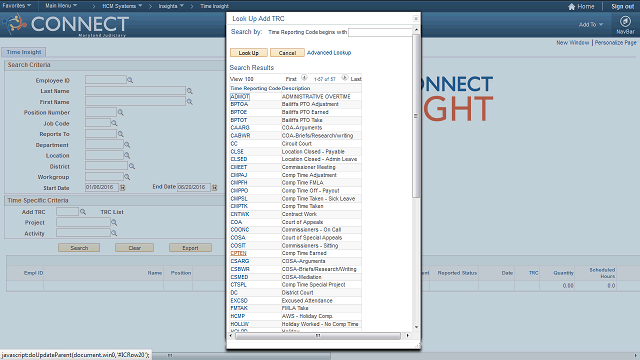
Task: Click the Project input field
Action: coord(83,222)
